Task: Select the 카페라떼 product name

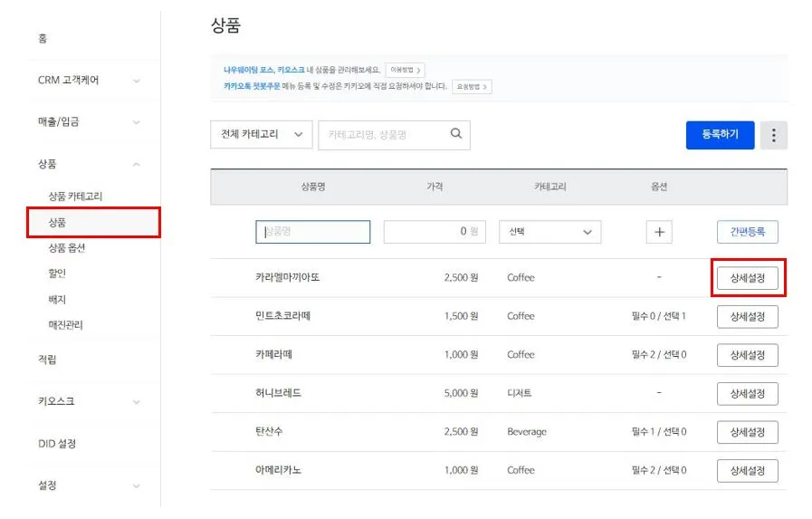Action: [x=273, y=355]
